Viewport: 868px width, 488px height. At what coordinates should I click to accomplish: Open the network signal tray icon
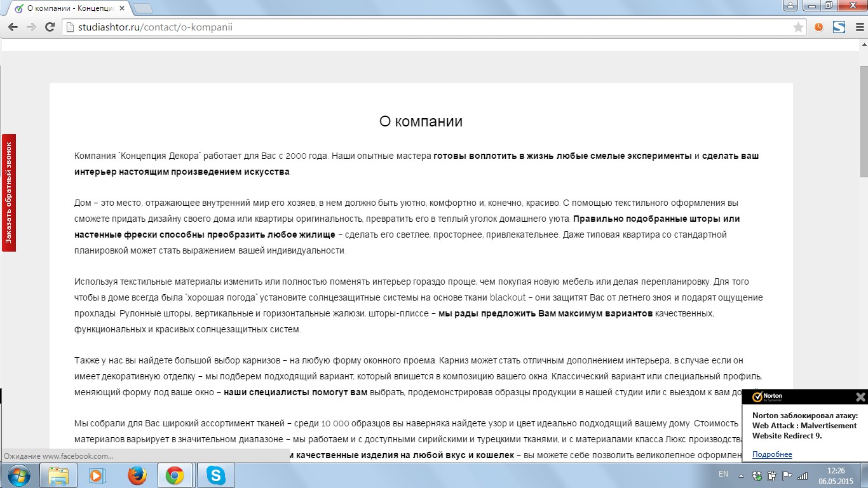[x=803, y=475]
